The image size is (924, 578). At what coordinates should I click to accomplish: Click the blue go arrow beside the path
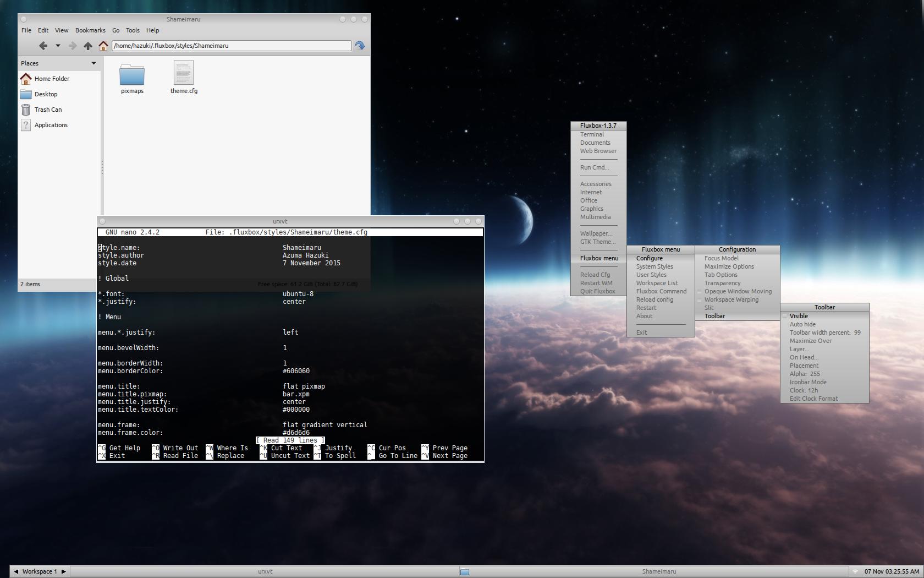(360, 46)
